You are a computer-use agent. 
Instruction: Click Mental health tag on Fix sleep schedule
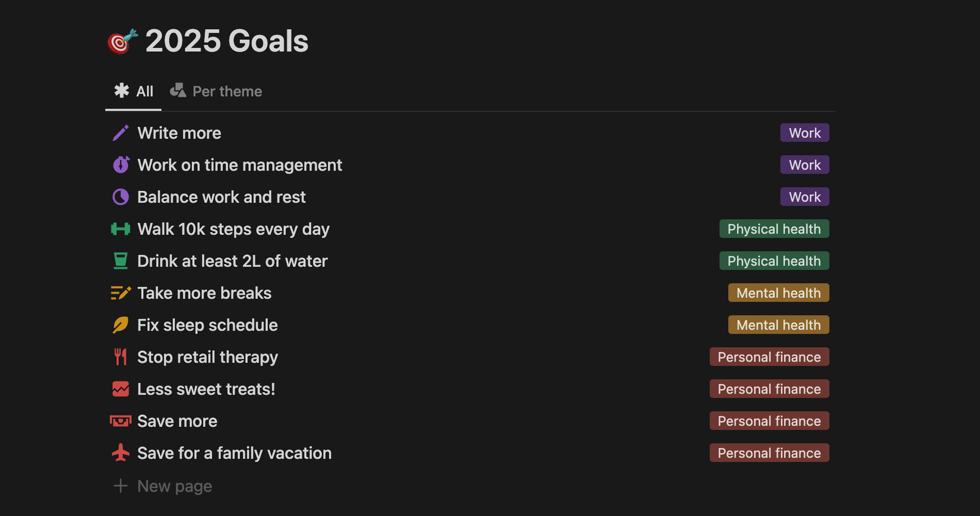pos(778,325)
